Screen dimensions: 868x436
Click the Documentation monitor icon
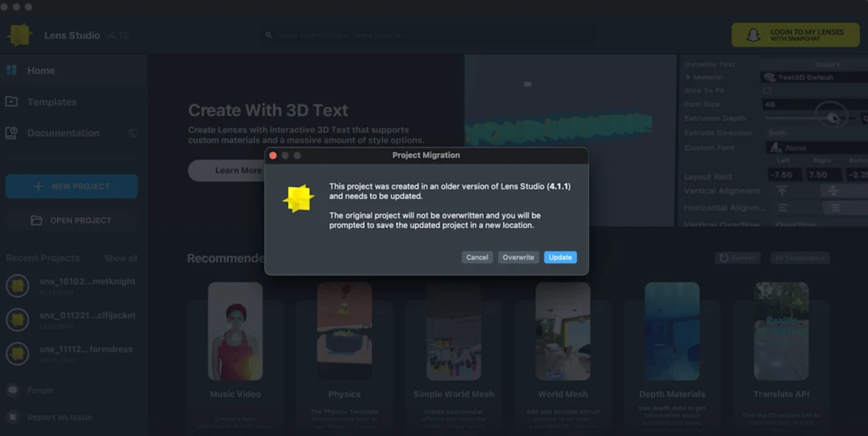[11, 132]
